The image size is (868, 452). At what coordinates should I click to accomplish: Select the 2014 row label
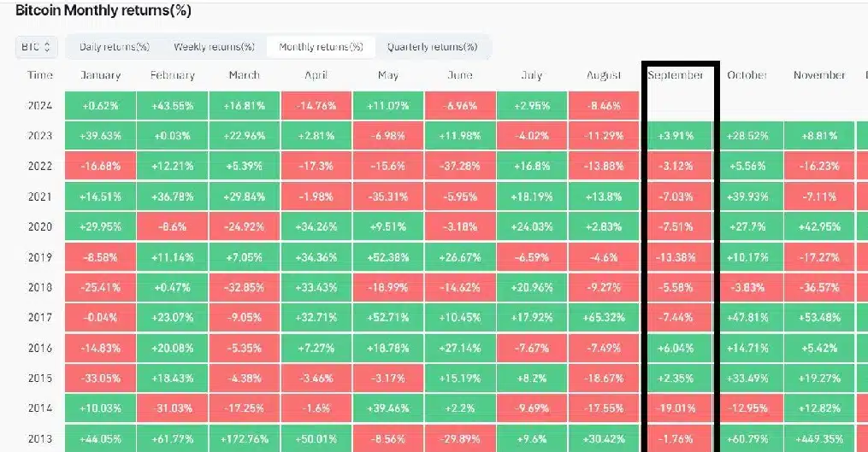[x=40, y=408]
